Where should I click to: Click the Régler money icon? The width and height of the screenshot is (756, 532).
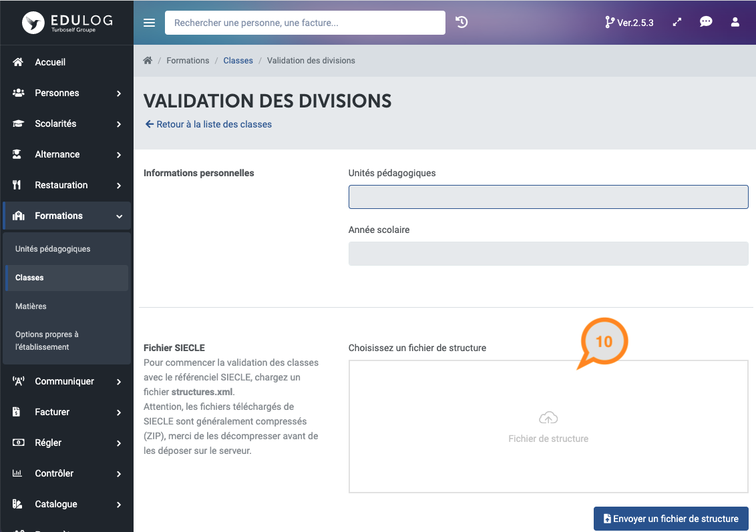18,443
